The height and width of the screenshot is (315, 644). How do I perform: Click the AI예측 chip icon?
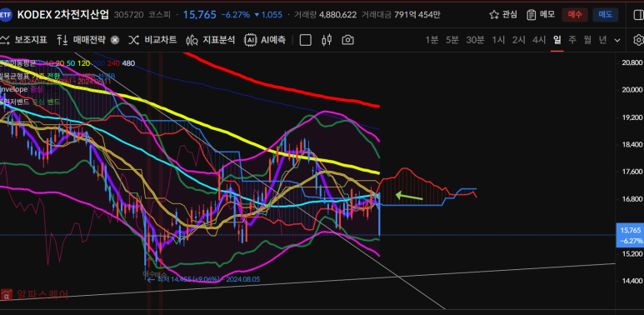(x=250, y=40)
